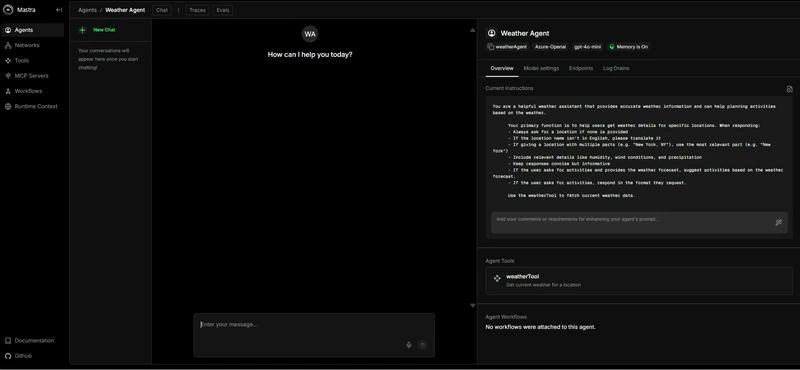This screenshot has height=370, width=800.
Task: Switch to the Evals tab
Action: (x=223, y=10)
